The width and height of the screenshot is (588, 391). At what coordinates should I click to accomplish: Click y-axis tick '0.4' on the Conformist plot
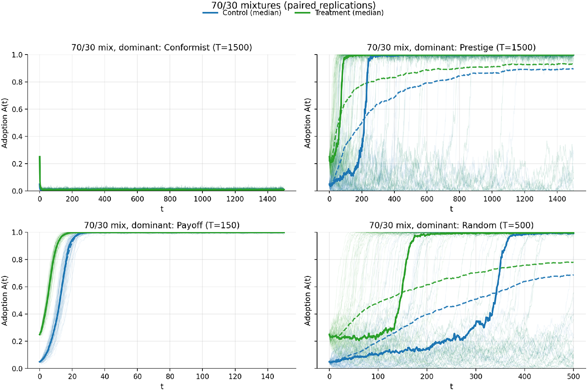pyautogui.click(x=17, y=137)
